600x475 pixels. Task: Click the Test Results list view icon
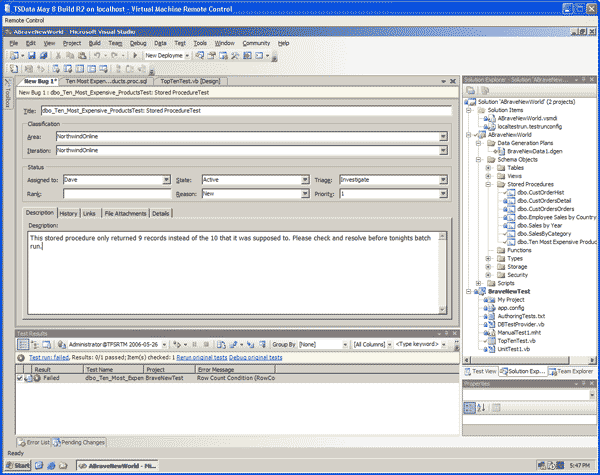coord(23,344)
